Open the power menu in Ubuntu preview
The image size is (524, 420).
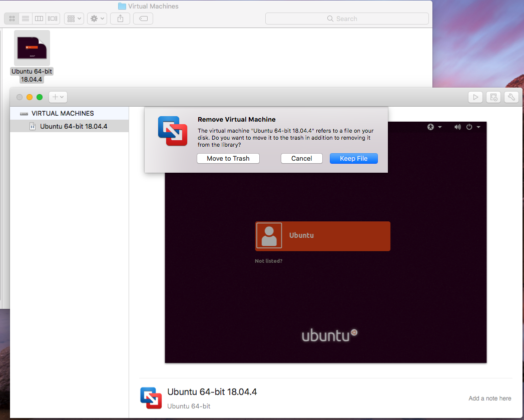coord(473,127)
